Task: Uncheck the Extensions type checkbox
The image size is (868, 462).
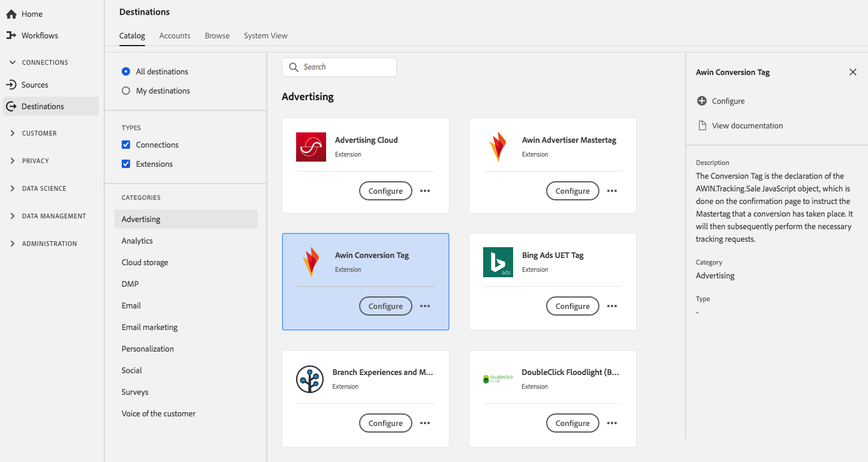Action: [x=126, y=164]
